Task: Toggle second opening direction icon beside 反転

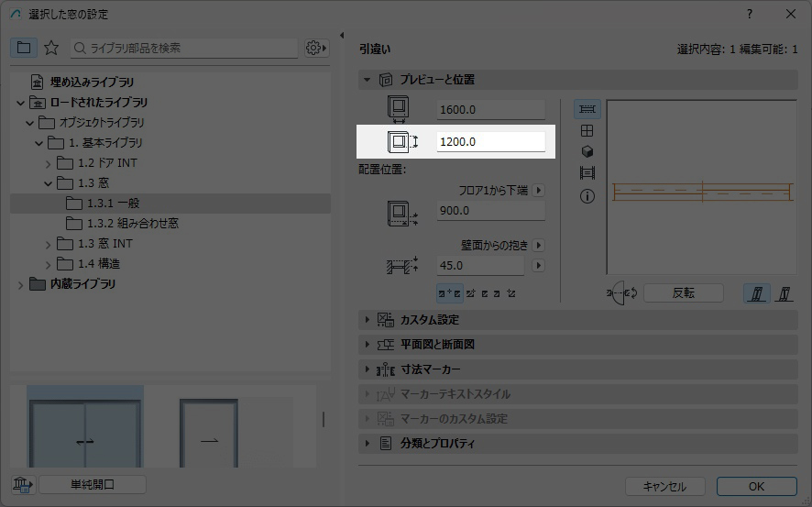Action: point(784,293)
